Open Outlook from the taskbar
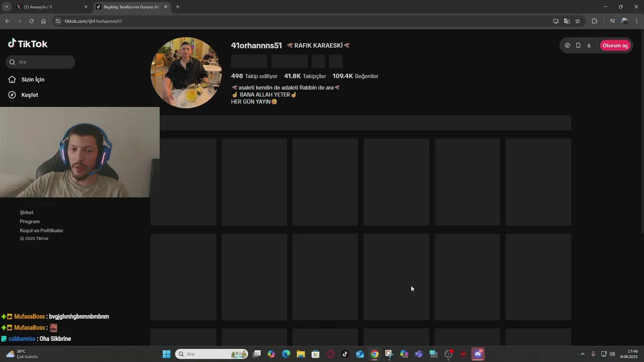 360,354
